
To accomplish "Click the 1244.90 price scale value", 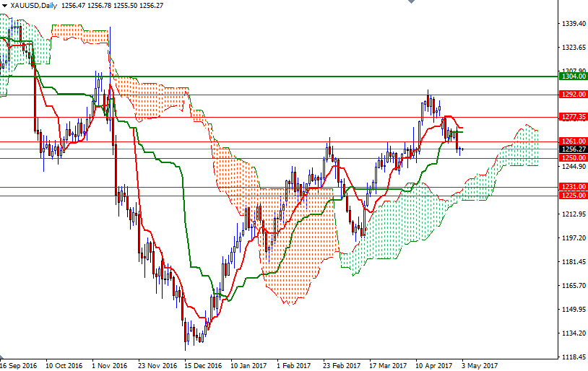I will pyautogui.click(x=574, y=167).
